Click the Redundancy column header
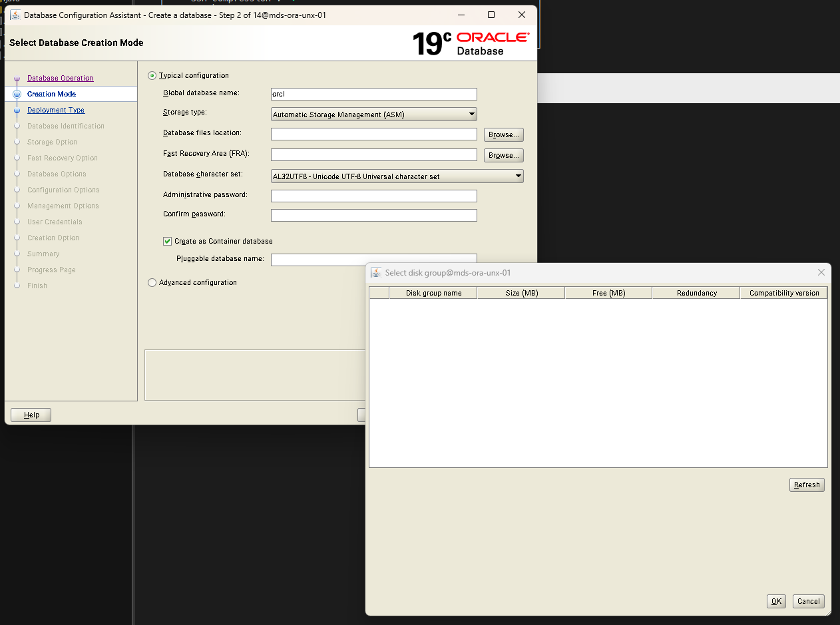840x625 pixels. [696, 293]
